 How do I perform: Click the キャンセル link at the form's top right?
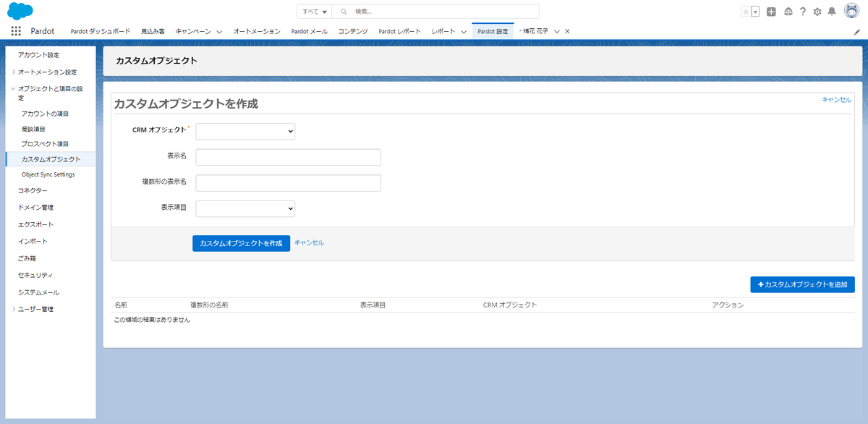(x=836, y=100)
